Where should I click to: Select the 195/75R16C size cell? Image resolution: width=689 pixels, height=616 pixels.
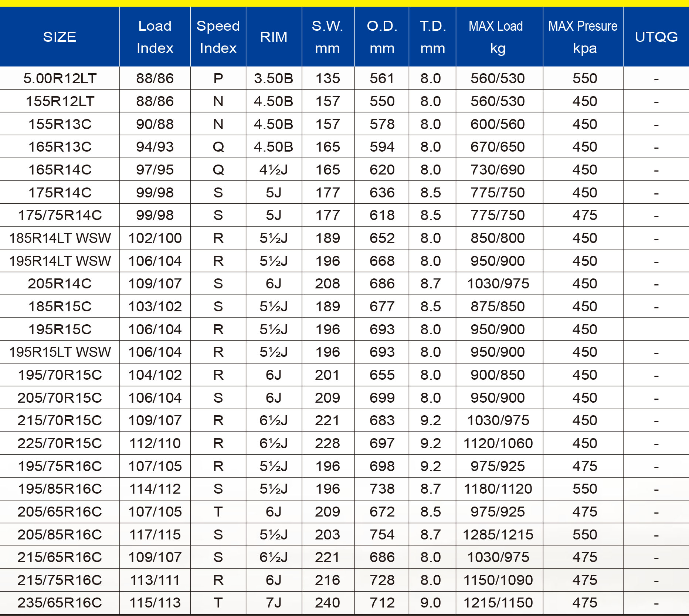pyautogui.click(x=60, y=466)
